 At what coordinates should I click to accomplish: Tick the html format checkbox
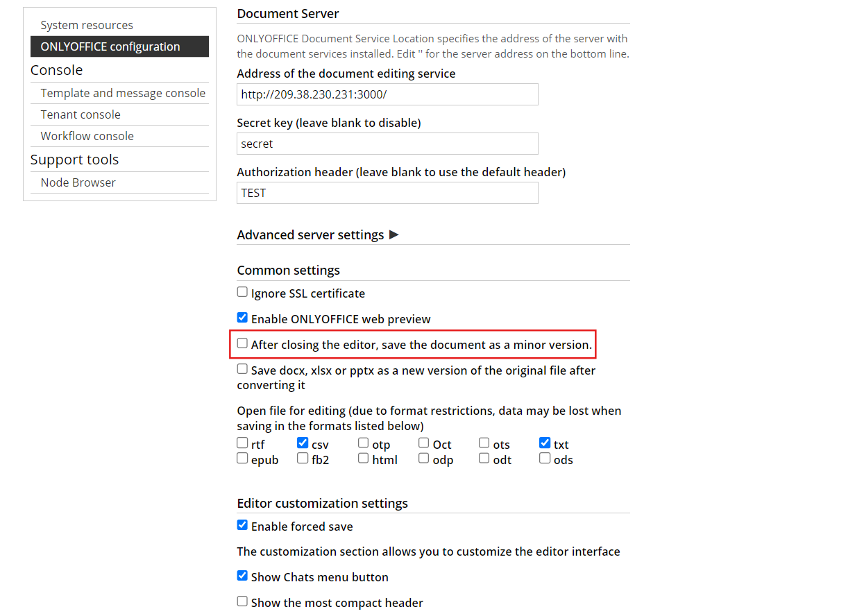[x=364, y=459]
